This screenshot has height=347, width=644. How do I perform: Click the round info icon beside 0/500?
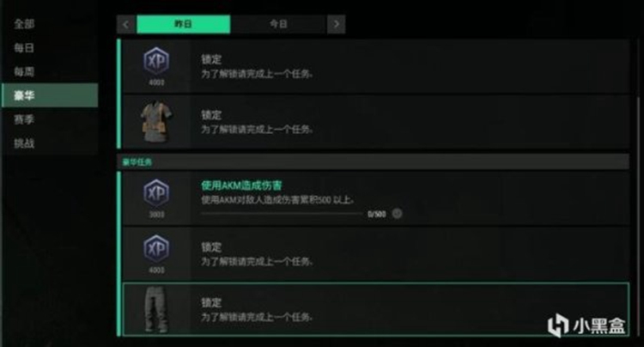(x=397, y=214)
